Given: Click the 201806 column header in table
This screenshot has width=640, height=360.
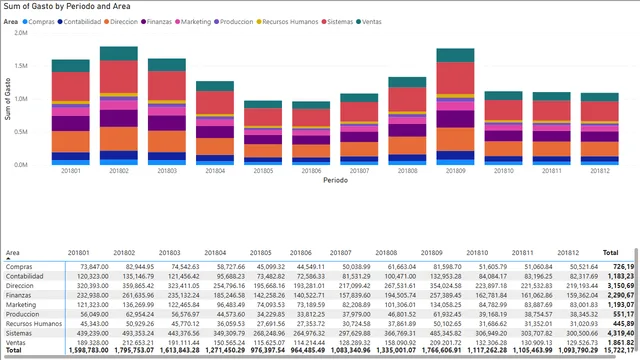Looking at the screenshot, I should click(300, 253).
